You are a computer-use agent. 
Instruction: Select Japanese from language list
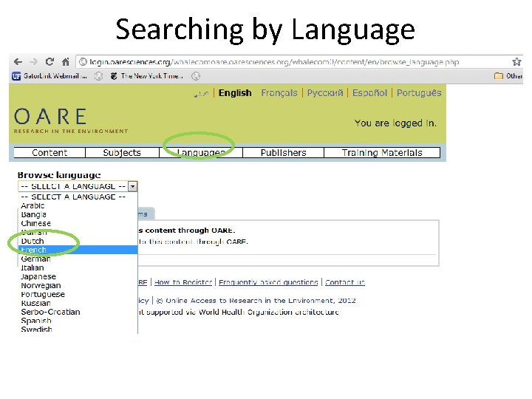pyautogui.click(x=78, y=276)
